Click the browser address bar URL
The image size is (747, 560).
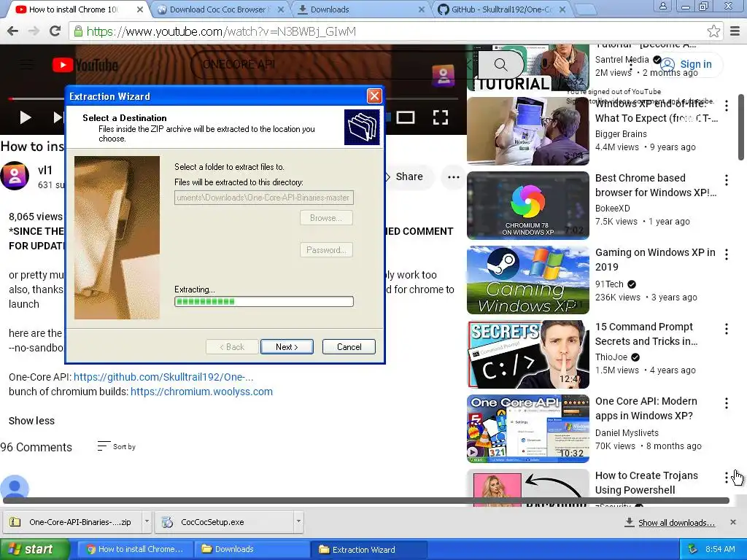(221, 31)
